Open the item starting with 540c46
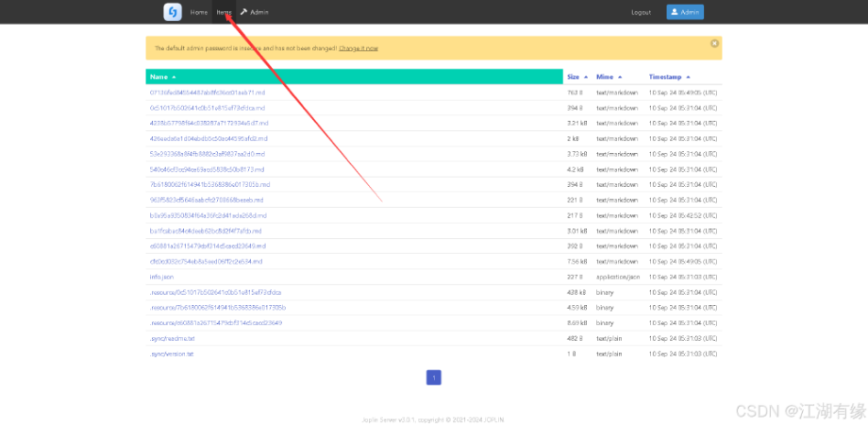The height and width of the screenshot is (425, 868). 207,170
